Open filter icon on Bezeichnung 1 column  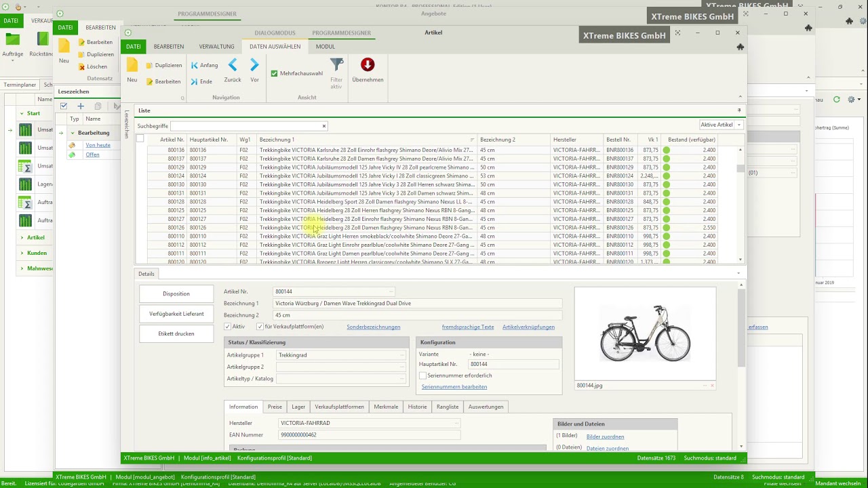coord(472,140)
